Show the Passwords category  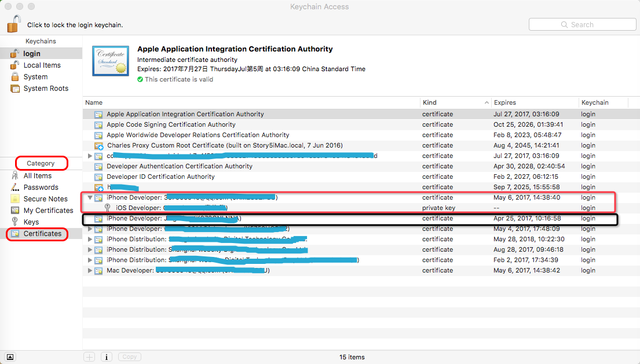pyautogui.click(x=41, y=187)
